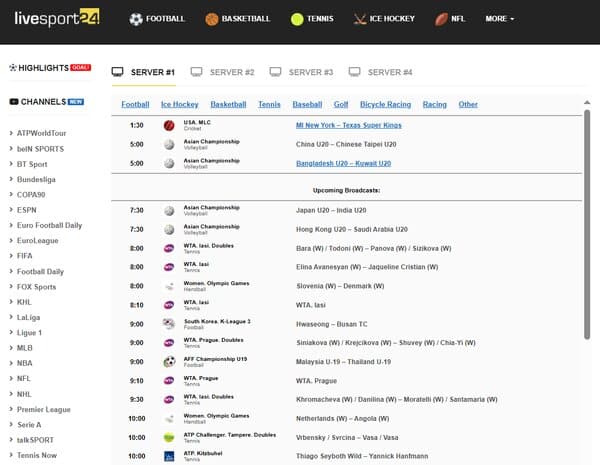The image size is (600, 465).
Task: Switch to the SERVER #4 tab
Action: (381, 72)
